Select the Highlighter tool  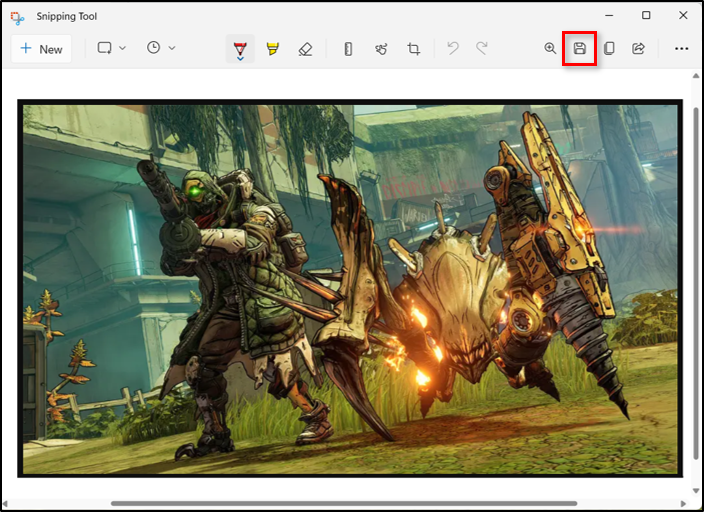[x=273, y=48]
